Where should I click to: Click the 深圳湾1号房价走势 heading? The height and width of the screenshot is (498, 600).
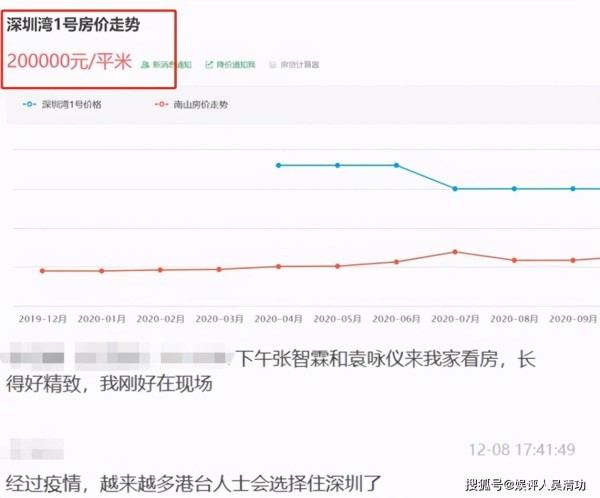coord(73,25)
